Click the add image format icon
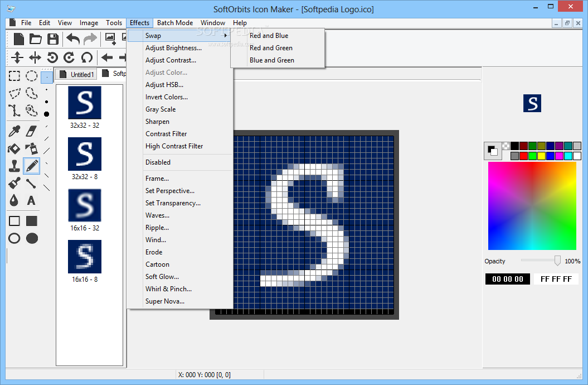This screenshot has width=588, height=385. pyautogui.click(x=110, y=38)
